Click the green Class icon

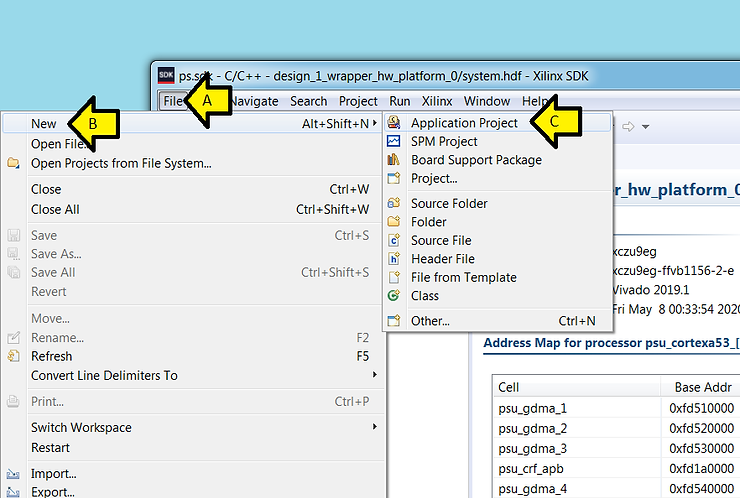393,296
